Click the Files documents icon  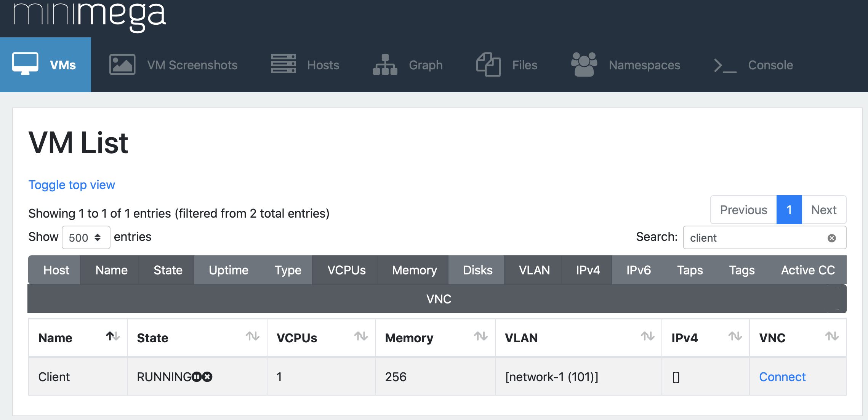coord(488,64)
